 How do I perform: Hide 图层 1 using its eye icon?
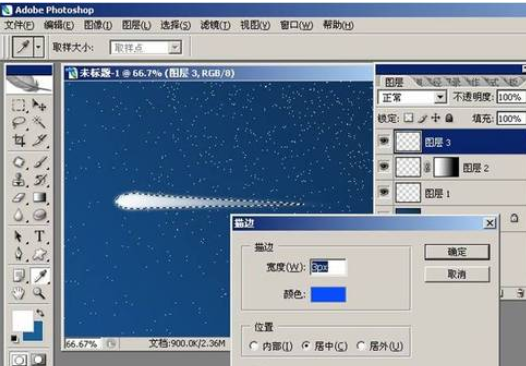[384, 192]
